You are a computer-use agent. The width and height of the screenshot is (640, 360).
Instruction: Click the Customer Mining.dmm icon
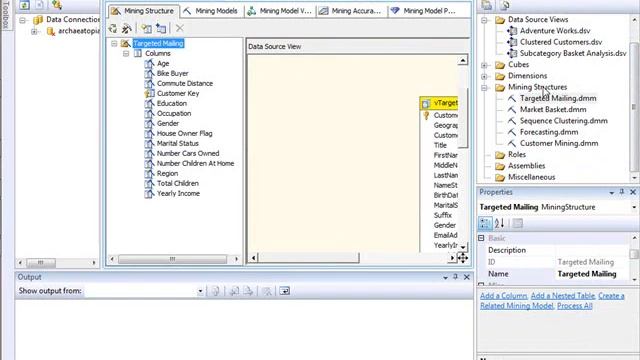click(512, 143)
